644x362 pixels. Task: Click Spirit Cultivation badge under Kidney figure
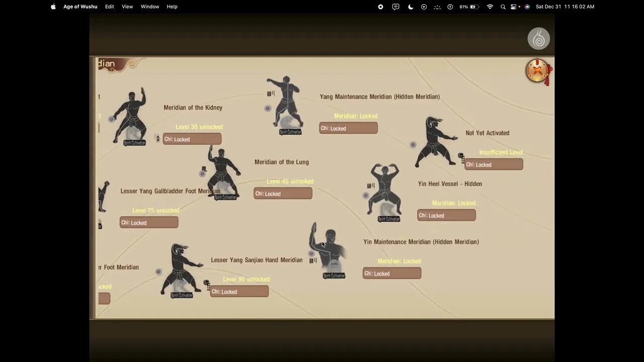(134, 143)
